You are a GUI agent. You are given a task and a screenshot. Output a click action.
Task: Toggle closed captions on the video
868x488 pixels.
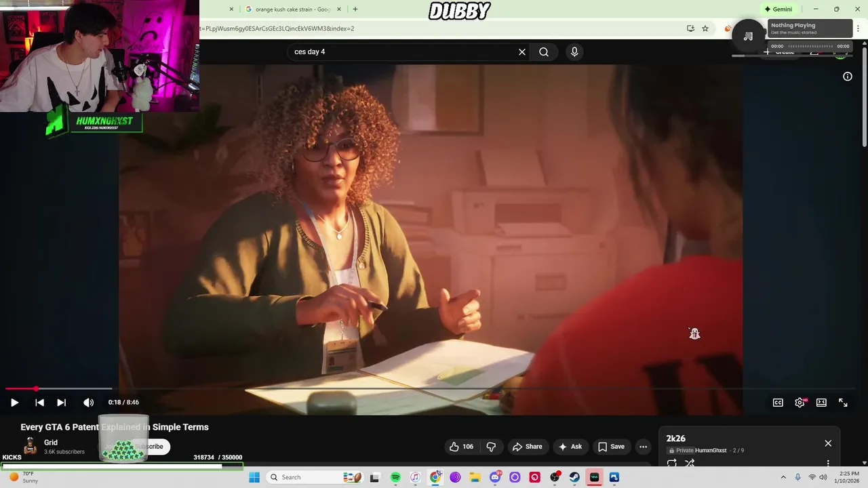tap(778, 403)
